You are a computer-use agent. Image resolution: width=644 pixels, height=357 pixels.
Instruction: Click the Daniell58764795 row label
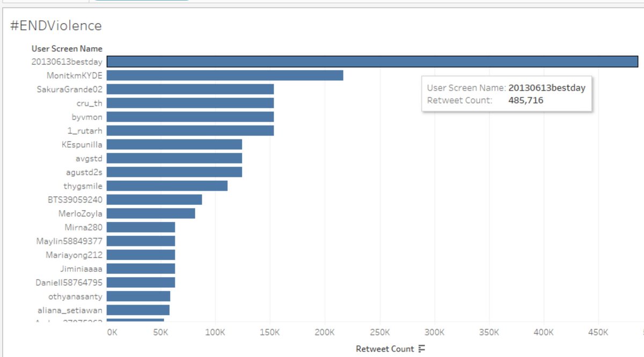tap(69, 282)
